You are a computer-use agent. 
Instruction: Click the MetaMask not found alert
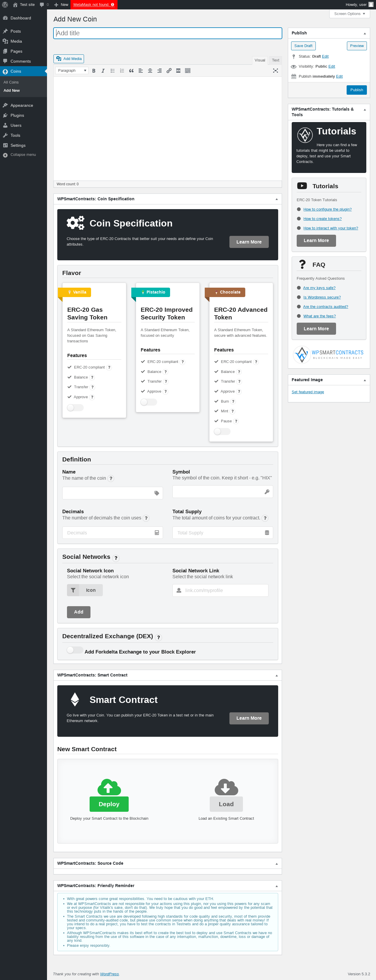click(94, 5)
